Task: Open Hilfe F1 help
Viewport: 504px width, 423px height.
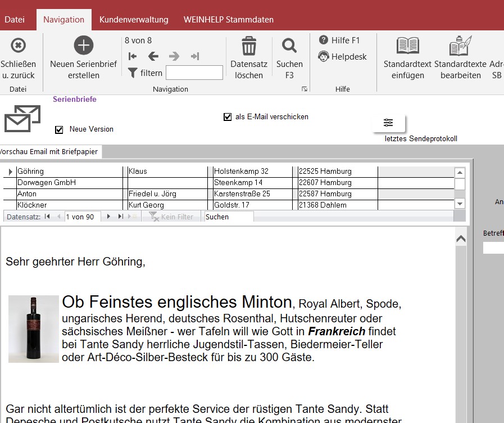Action: [x=339, y=40]
